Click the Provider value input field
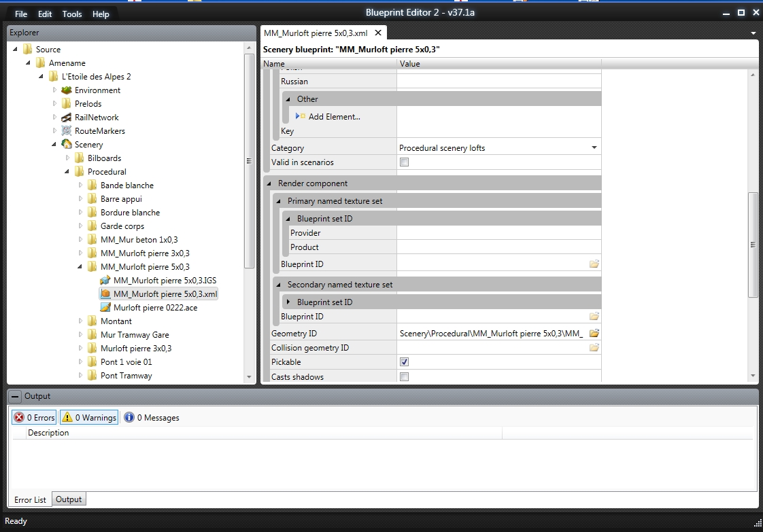Image resolution: width=763 pixels, height=532 pixels. [x=499, y=233]
